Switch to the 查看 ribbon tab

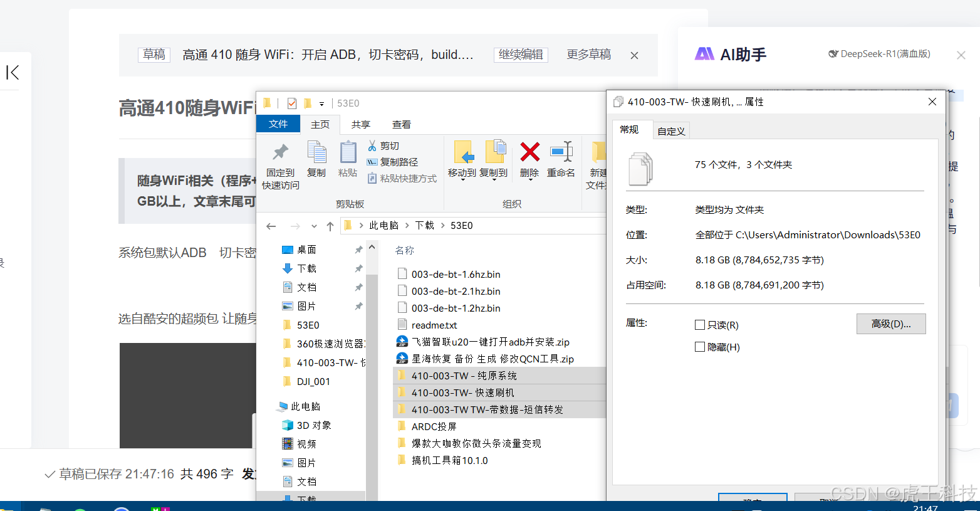click(x=402, y=124)
